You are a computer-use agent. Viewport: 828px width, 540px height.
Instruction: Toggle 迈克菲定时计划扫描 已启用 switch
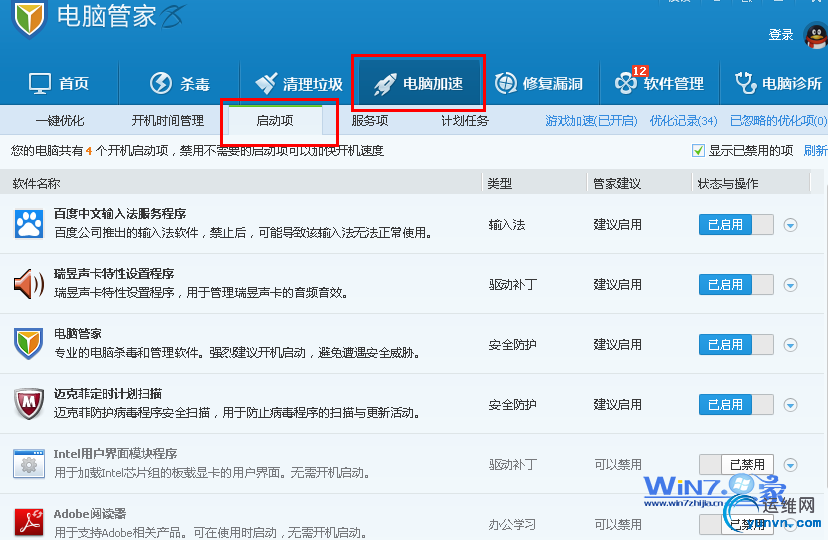pyautogui.click(x=736, y=405)
